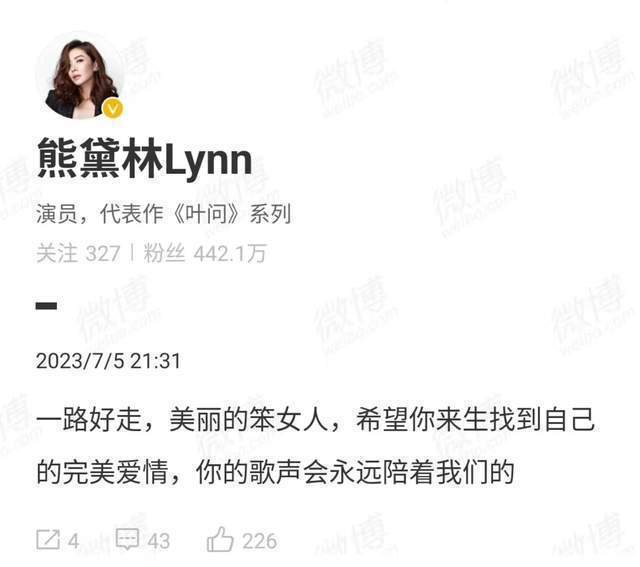View the 关注 327 following list
640x567 pixels.
pyautogui.click(x=78, y=253)
